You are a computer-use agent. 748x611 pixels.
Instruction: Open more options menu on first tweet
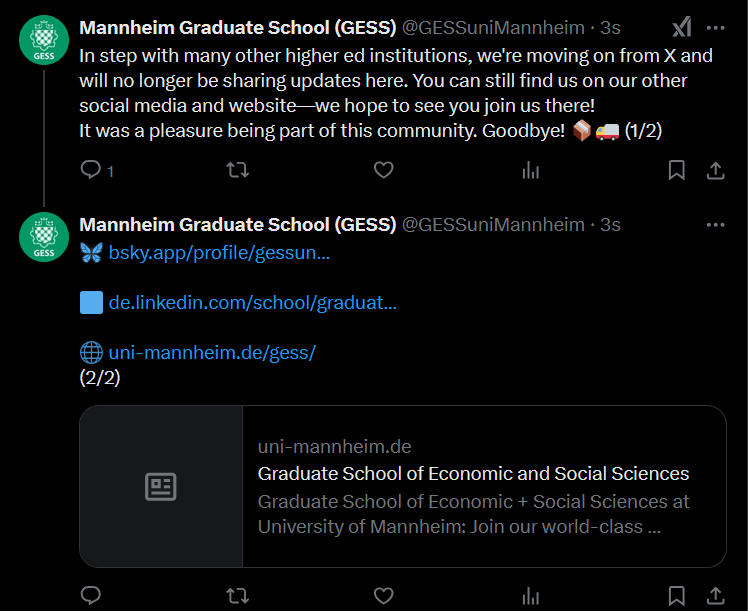(x=716, y=27)
